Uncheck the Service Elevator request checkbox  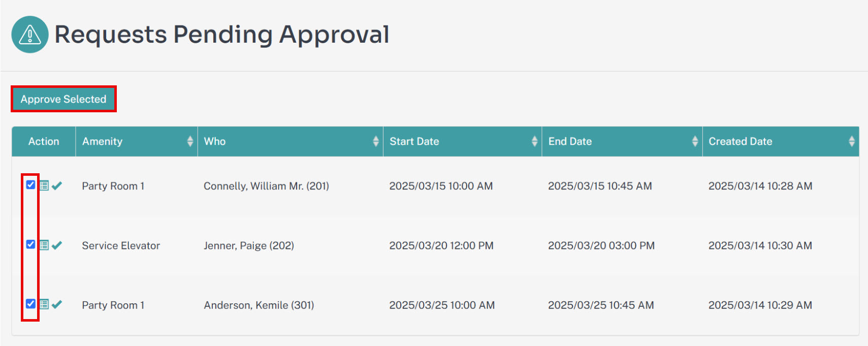tap(30, 244)
